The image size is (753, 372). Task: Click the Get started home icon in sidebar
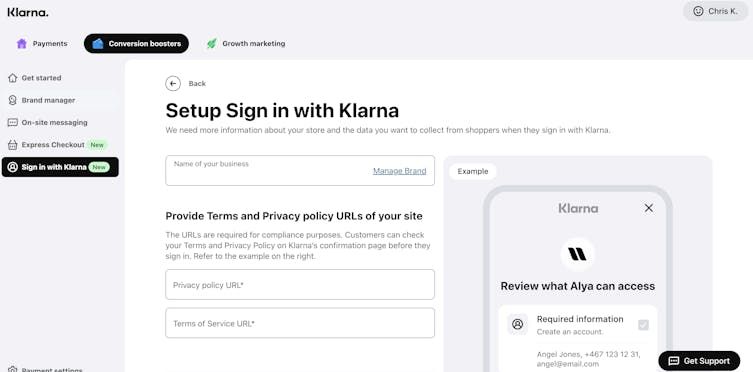[12, 78]
